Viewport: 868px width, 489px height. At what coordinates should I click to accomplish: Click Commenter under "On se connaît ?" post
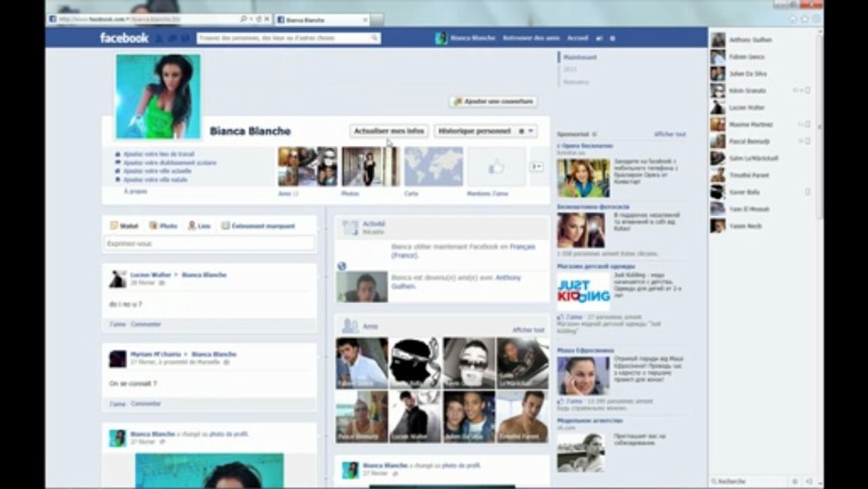point(146,404)
